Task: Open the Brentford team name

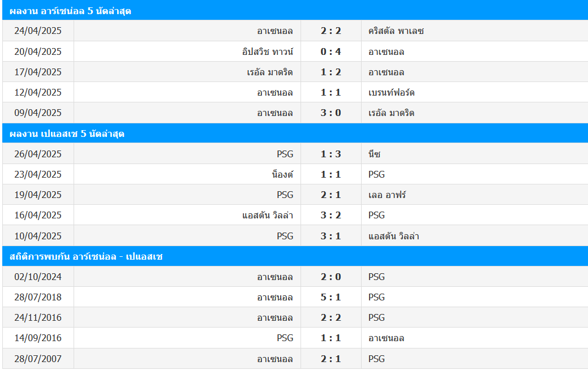Action: (392, 92)
